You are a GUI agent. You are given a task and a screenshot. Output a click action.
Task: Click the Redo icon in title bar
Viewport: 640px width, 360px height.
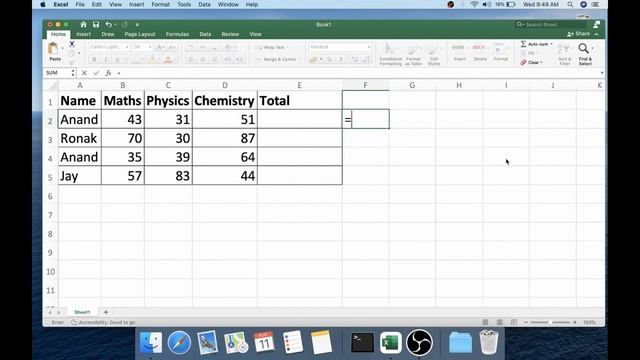[124, 24]
